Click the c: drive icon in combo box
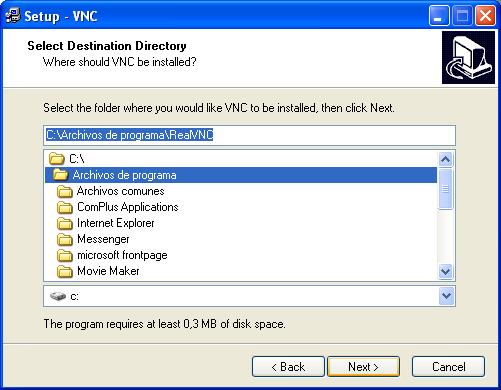Image resolution: width=501 pixels, height=390 pixels. [58, 296]
